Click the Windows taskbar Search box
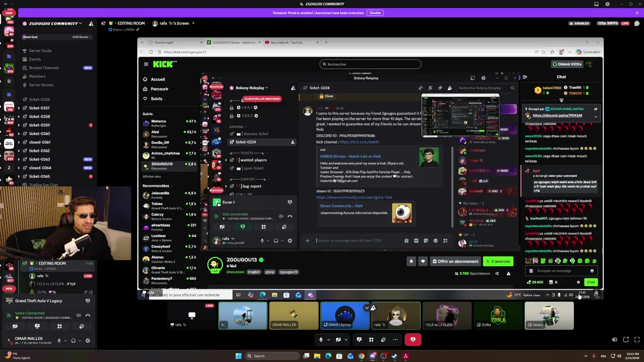This screenshot has height=362, width=644. pyautogui.click(x=272, y=356)
